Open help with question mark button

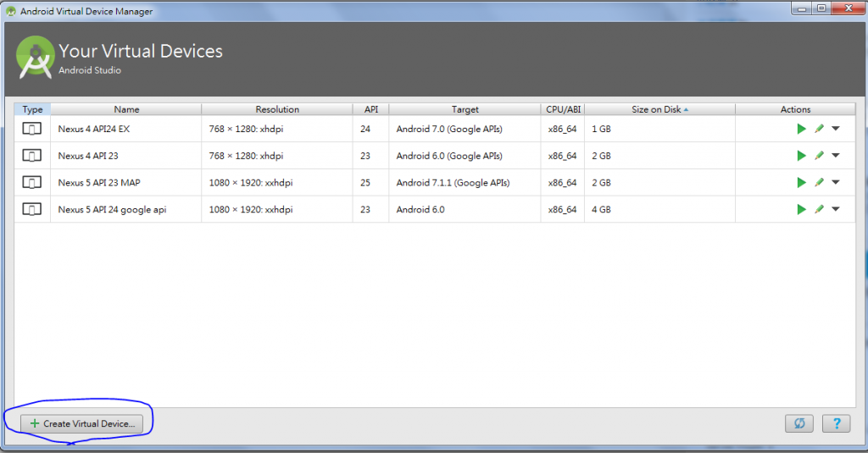837,423
